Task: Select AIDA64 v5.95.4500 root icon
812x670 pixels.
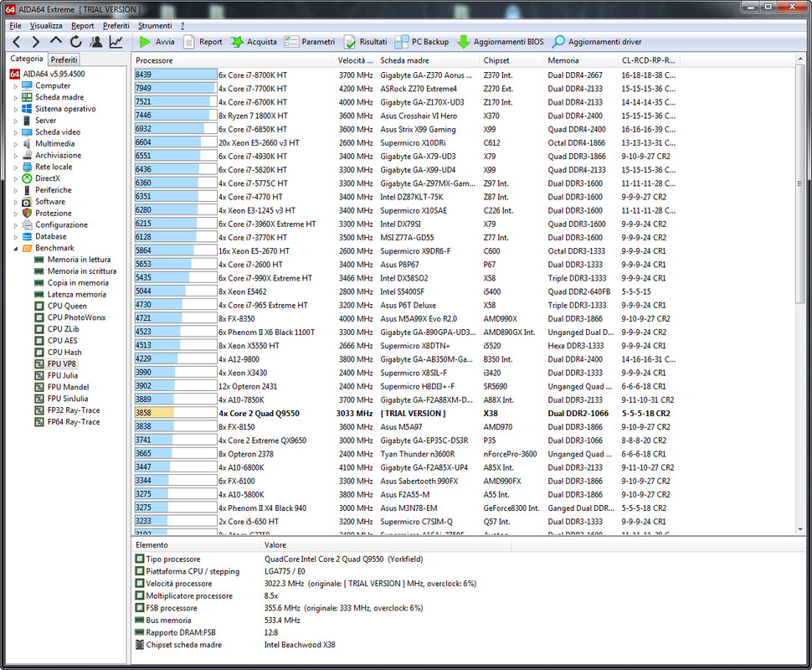Action: pos(14,74)
